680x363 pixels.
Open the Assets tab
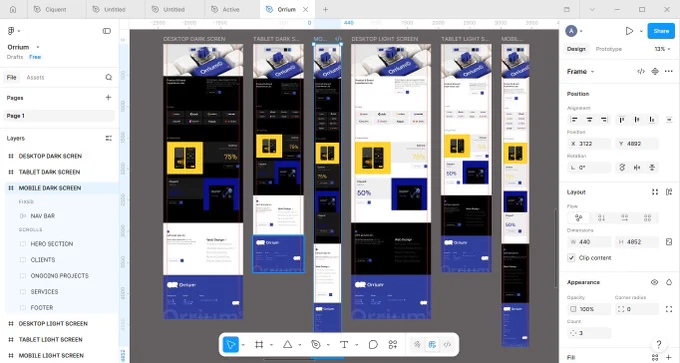36,77
